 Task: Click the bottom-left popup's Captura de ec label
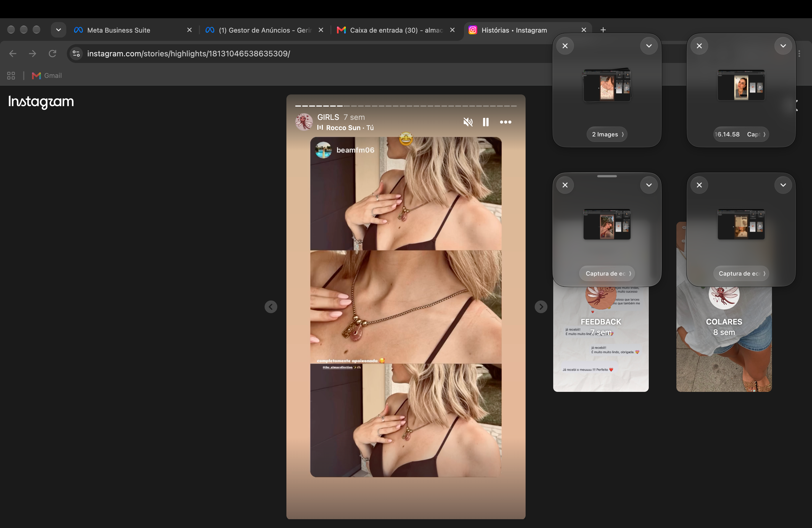pyautogui.click(x=607, y=274)
